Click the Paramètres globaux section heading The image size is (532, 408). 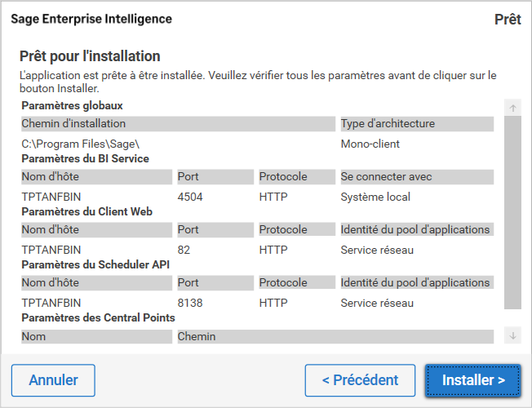point(72,105)
